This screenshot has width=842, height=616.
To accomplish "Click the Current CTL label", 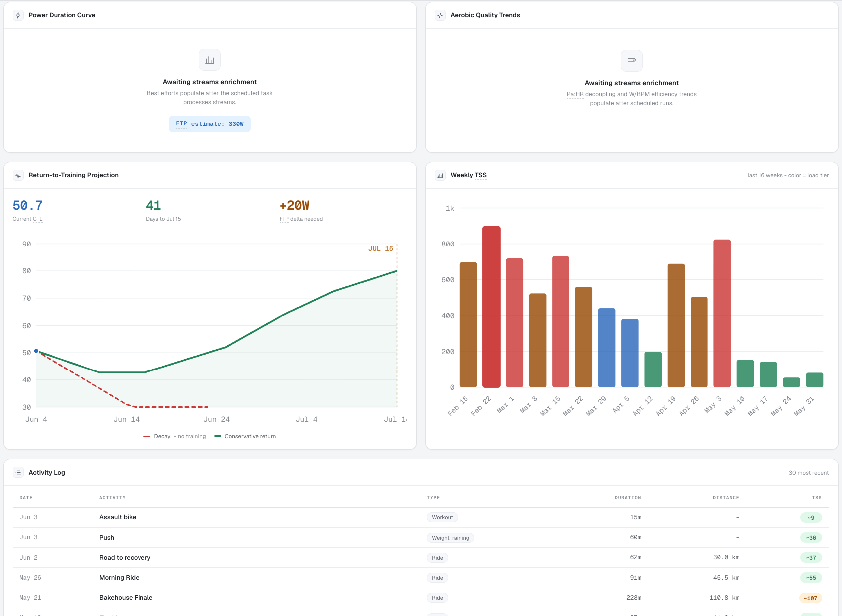I will pyautogui.click(x=28, y=219).
